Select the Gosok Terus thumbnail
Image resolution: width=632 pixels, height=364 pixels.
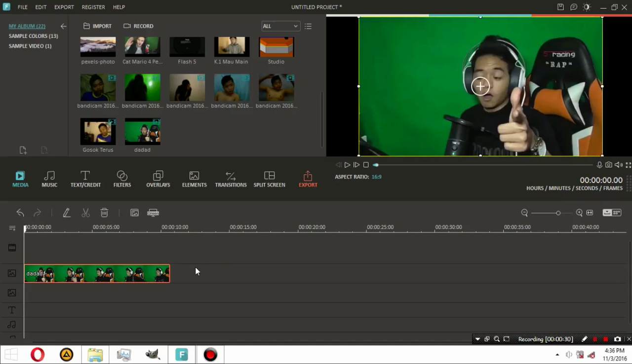click(x=98, y=131)
